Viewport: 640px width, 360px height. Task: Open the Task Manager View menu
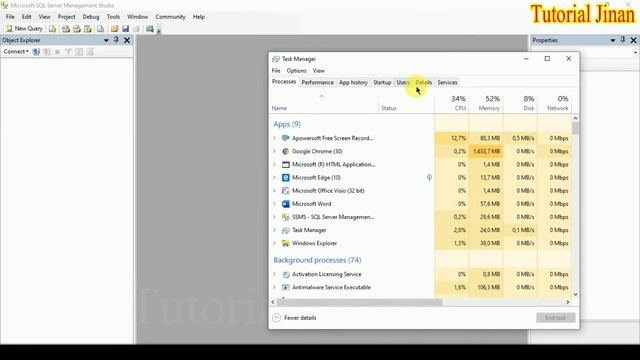pyautogui.click(x=319, y=71)
